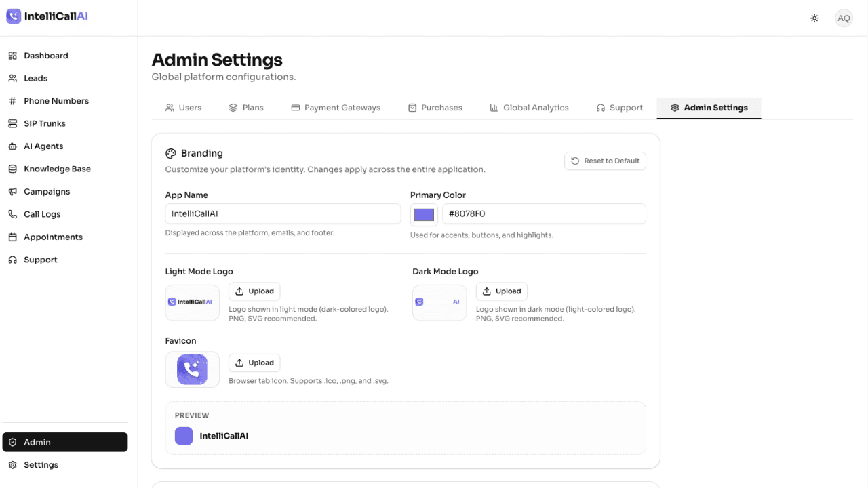Click IntelliCallAI text in the preview box

point(224,436)
